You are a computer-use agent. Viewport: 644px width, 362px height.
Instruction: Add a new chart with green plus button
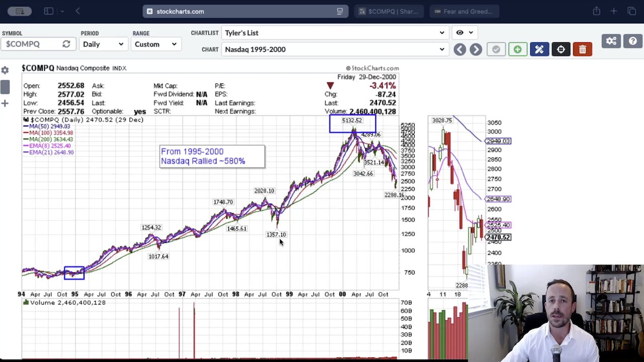click(517, 49)
